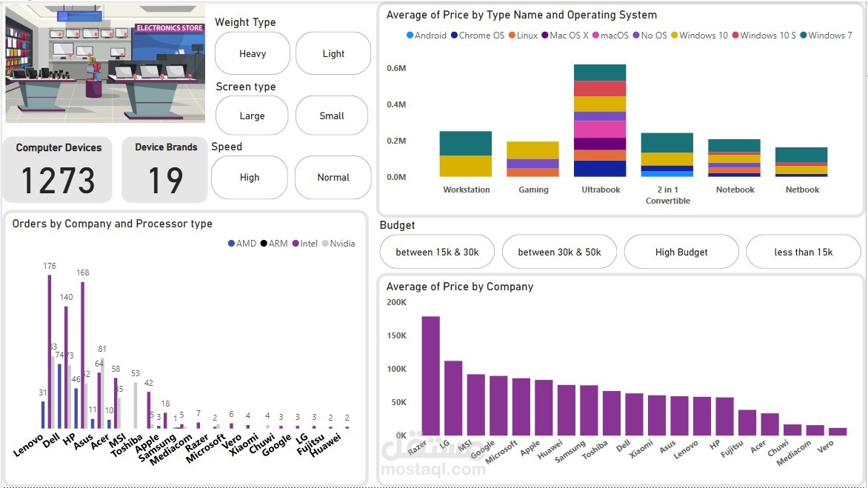Click the grey Nvidia bar labeled 53
This screenshot has width=868, height=488.
(x=136, y=405)
